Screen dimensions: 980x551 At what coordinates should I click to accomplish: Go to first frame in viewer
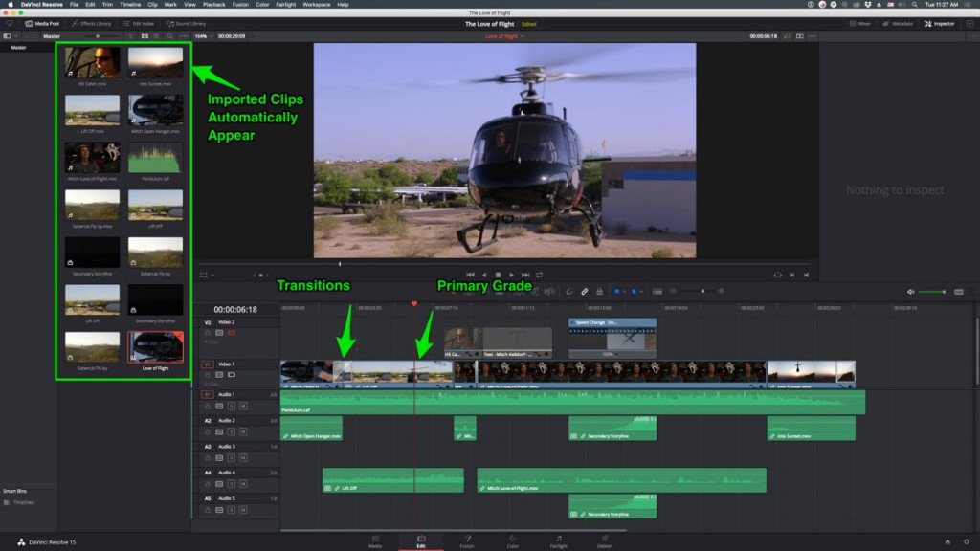tap(470, 275)
